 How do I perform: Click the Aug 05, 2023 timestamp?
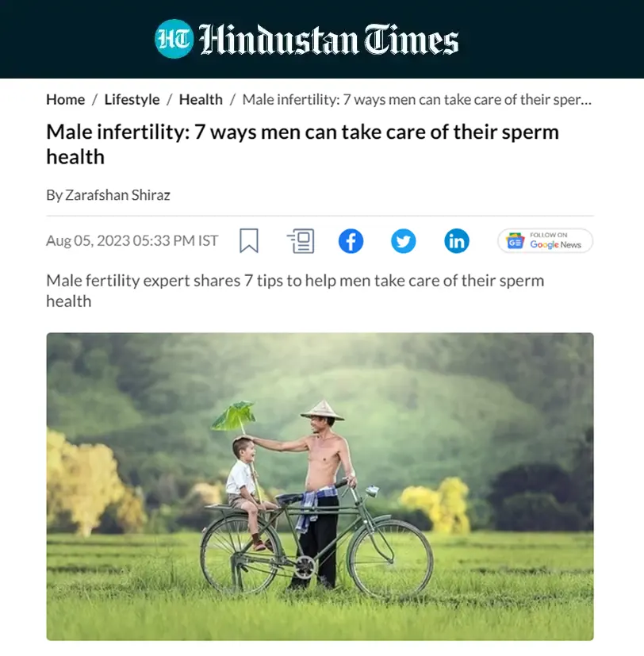point(132,240)
